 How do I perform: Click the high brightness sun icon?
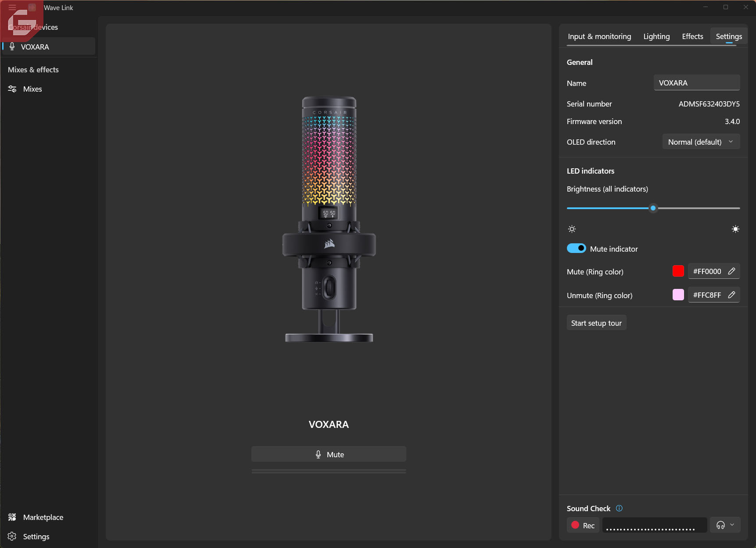tap(735, 229)
